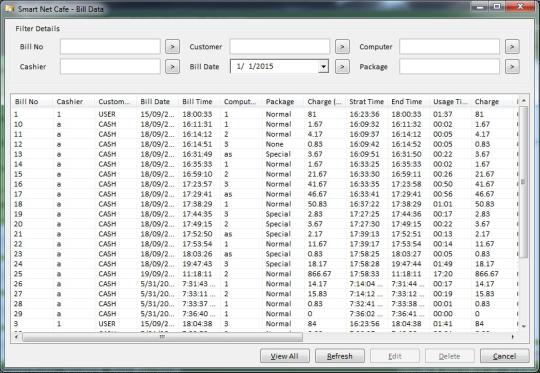Click USER customer in bill 1 row
Viewport: 540px width, 373px height.
(107, 114)
